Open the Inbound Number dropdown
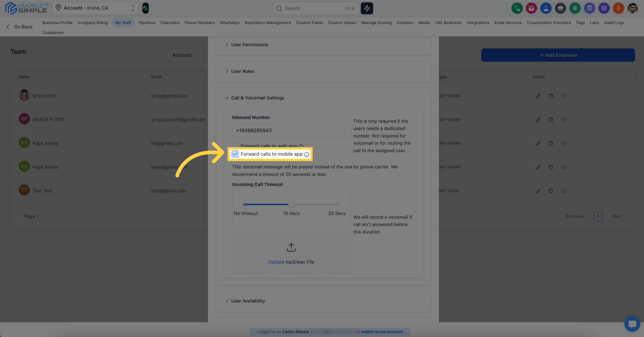 [x=291, y=130]
